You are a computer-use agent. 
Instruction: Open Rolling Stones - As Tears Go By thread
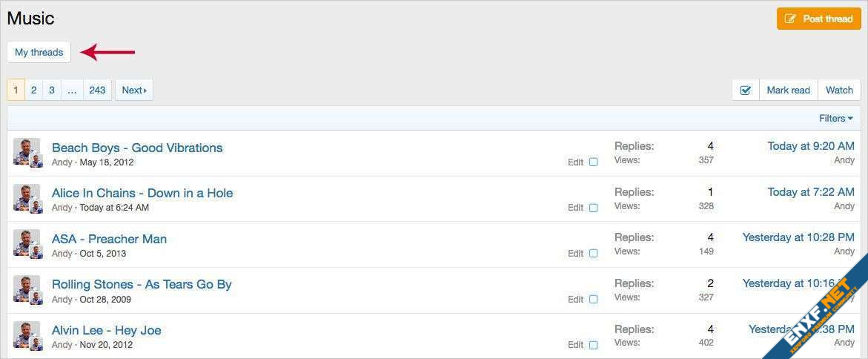142,284
